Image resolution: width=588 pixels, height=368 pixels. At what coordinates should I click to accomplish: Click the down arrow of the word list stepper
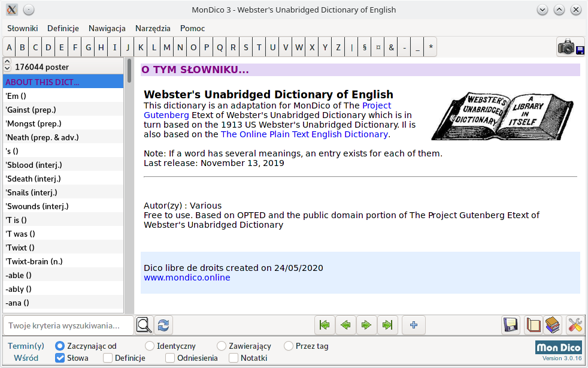click(8, 68)
